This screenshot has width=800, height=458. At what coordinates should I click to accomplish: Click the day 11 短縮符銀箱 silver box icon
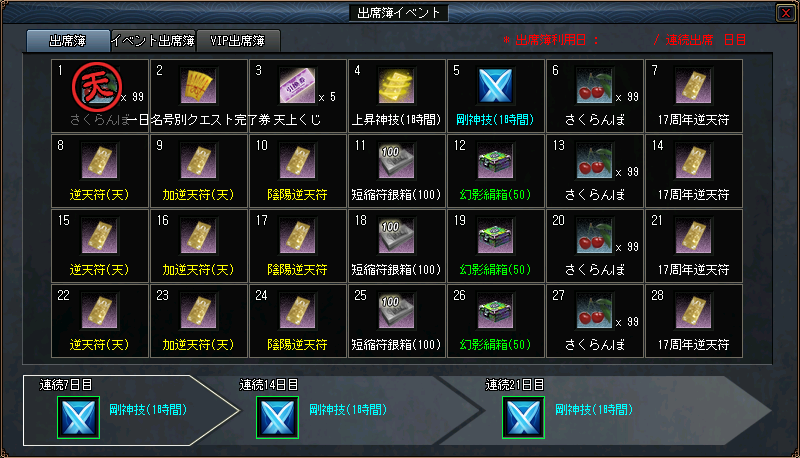pyautogui.click(x=396, y=162)
